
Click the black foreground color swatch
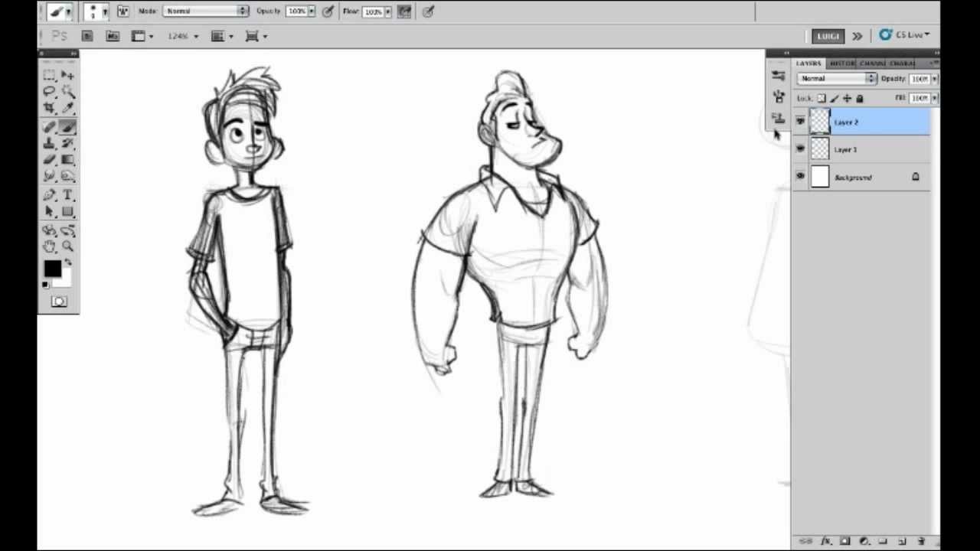[x=51, y=269]
